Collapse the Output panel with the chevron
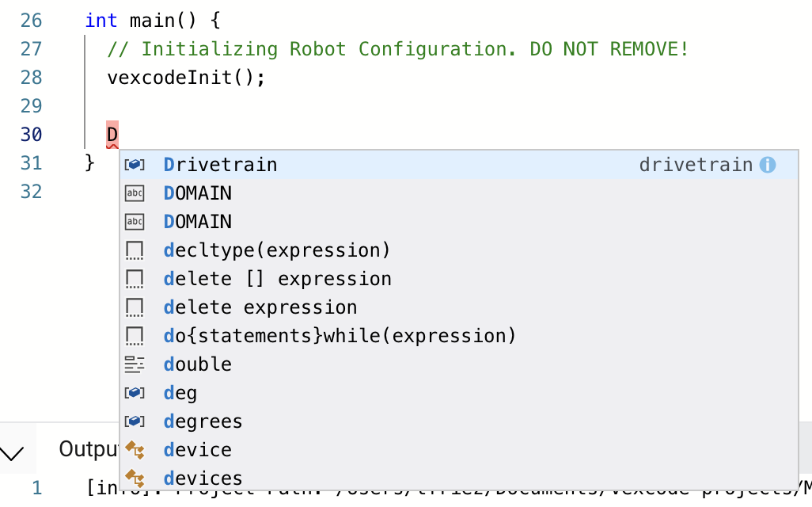The width and height of the screenshot is (812, 507). [12, 453]
